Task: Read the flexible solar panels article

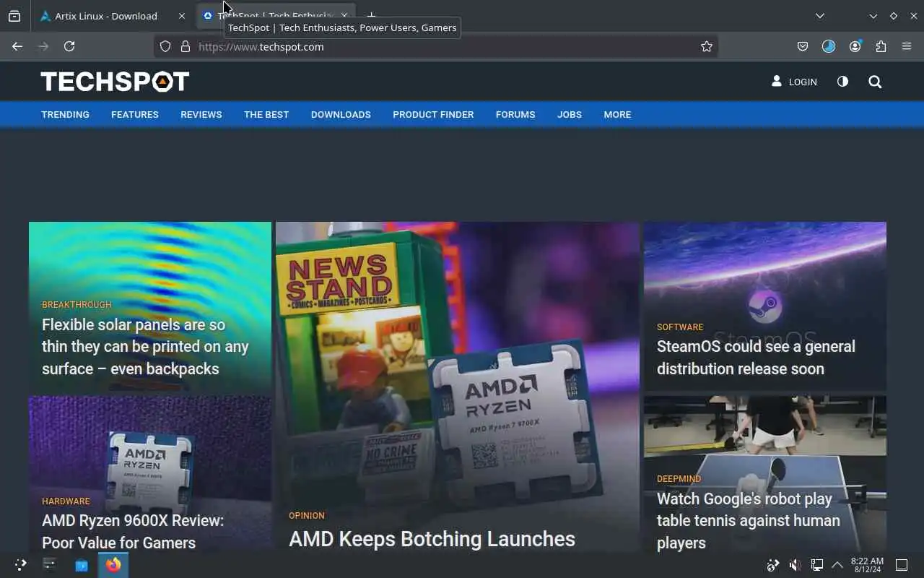Action: tap(145, 347)
